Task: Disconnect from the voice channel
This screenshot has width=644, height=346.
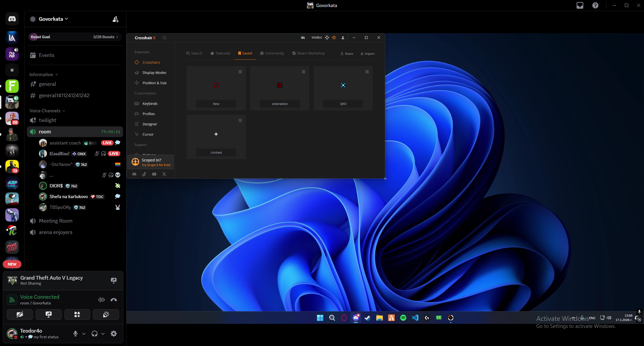Action: tap(114, 300)
